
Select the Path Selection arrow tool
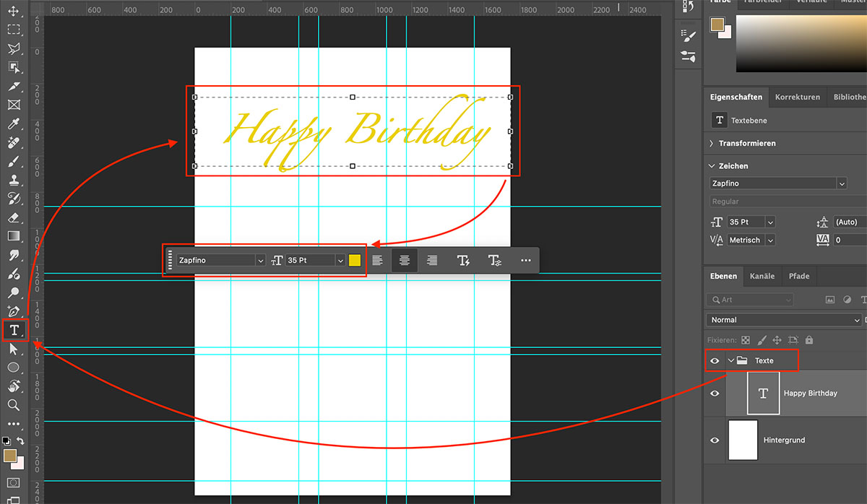pos(13,349)
